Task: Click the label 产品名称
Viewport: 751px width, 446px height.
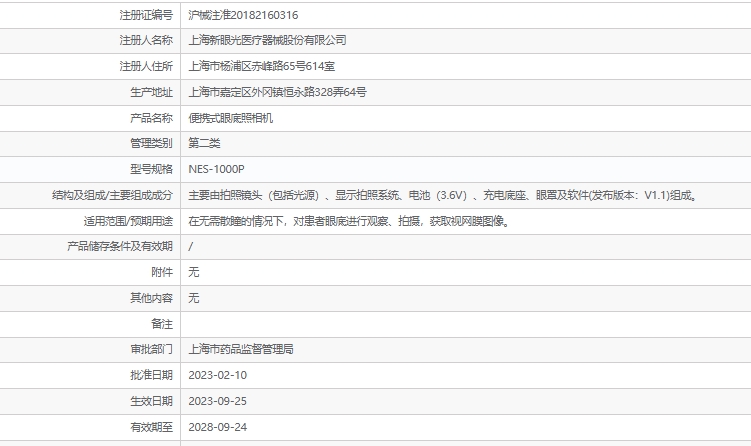Action: click(151, 118)
